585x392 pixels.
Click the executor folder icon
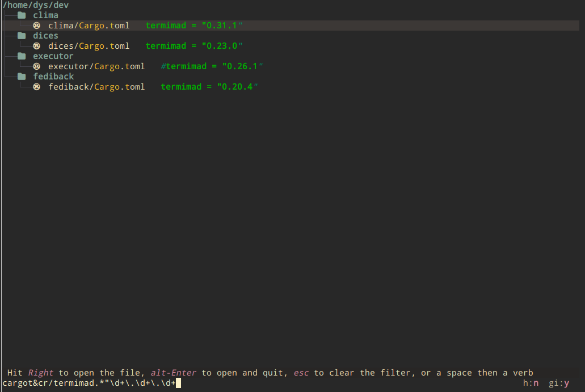(22, 56)
